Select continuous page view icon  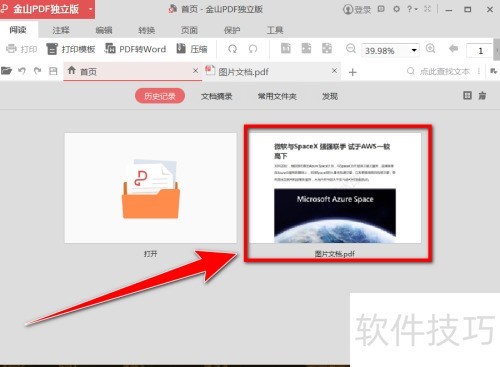327,49
